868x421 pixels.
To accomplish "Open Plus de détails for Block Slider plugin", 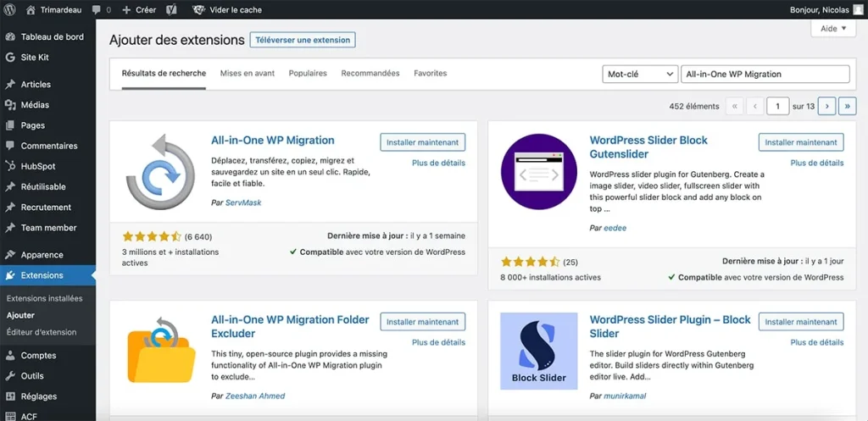I will [x=817, y=342].
